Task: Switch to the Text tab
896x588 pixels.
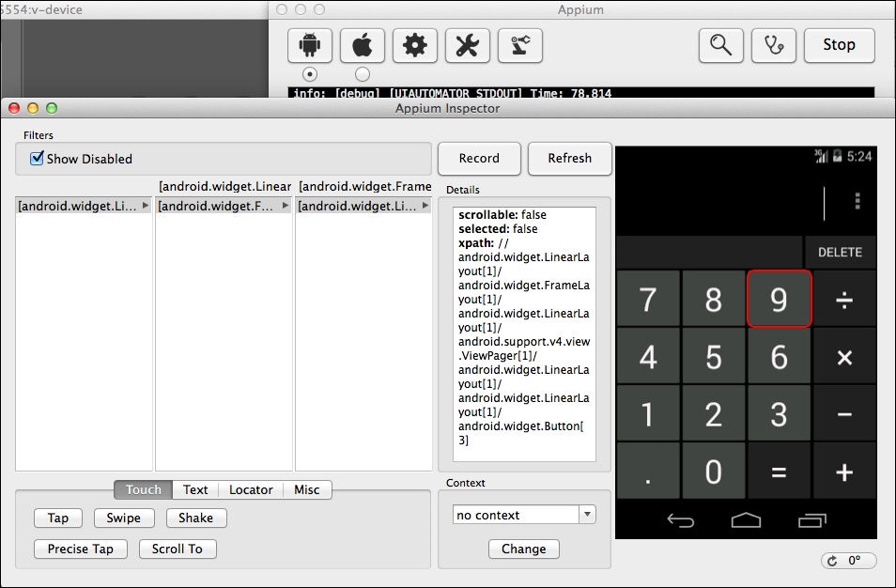Action: (195, 489)
